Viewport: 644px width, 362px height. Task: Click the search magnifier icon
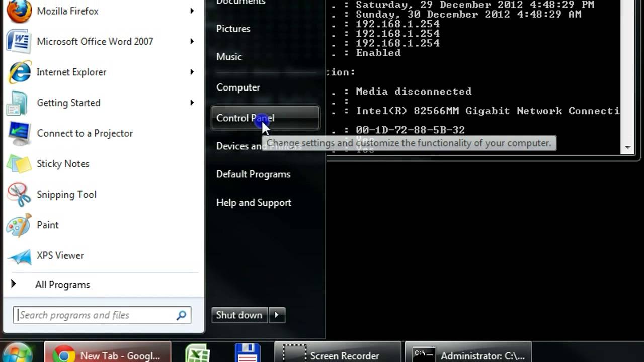(181, 315)
